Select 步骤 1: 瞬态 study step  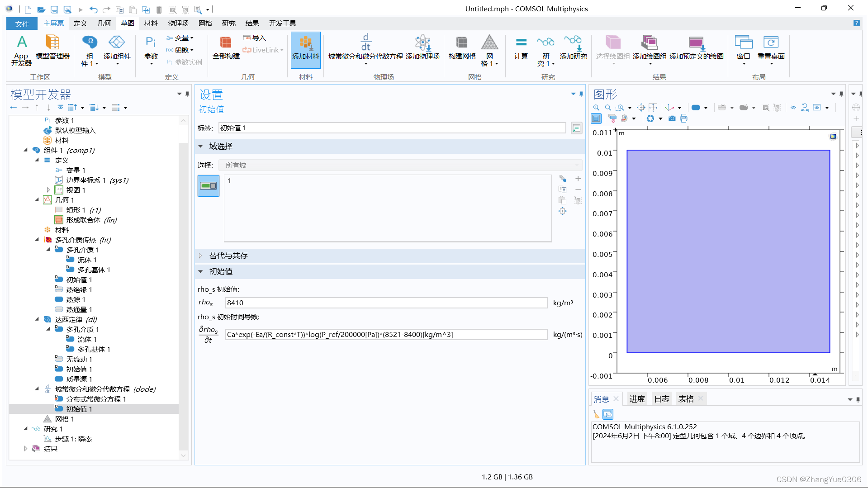point(73,439)
